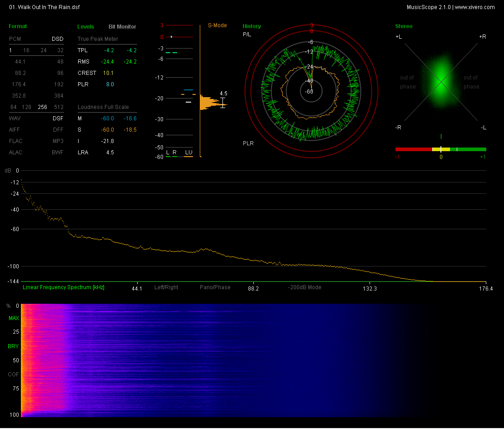Screen dimensions: 504x429
Task: Select the Levels tab heading
Action: click(x=86, y=27)
